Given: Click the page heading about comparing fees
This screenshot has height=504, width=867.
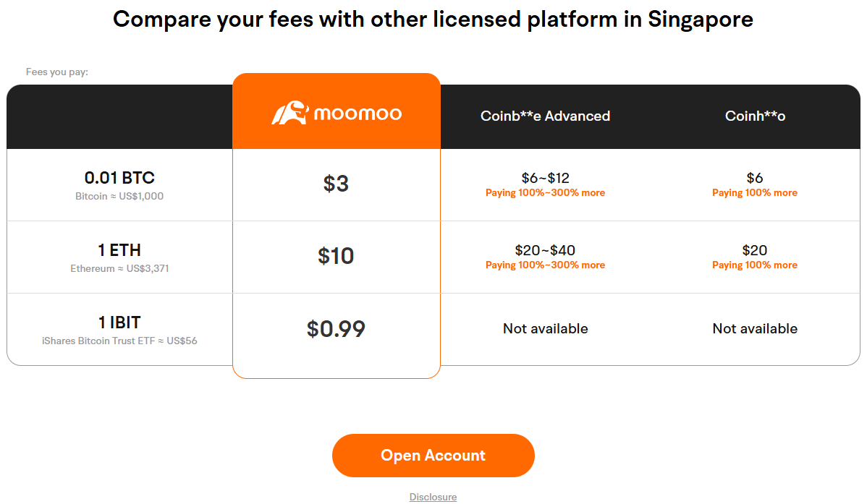Looking at the screenshot, I should coord(433,19).
